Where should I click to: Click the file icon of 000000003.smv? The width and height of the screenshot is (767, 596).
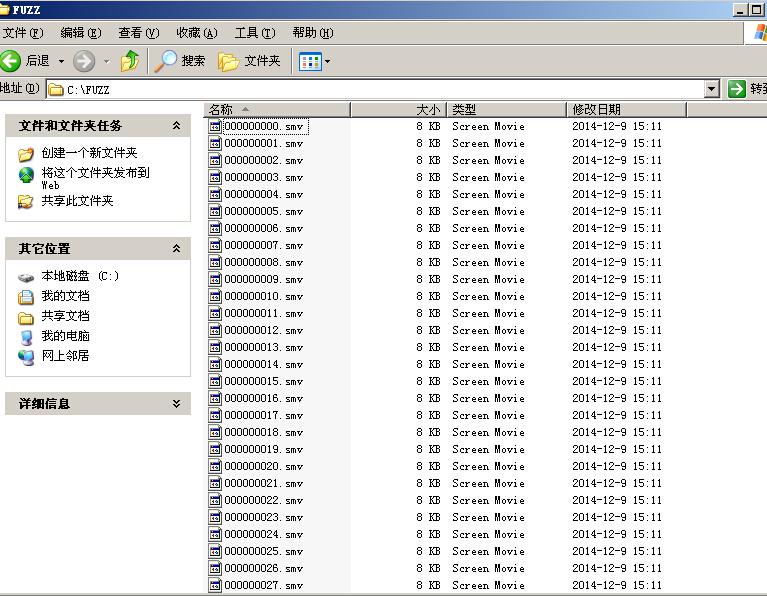click(215, 177)
